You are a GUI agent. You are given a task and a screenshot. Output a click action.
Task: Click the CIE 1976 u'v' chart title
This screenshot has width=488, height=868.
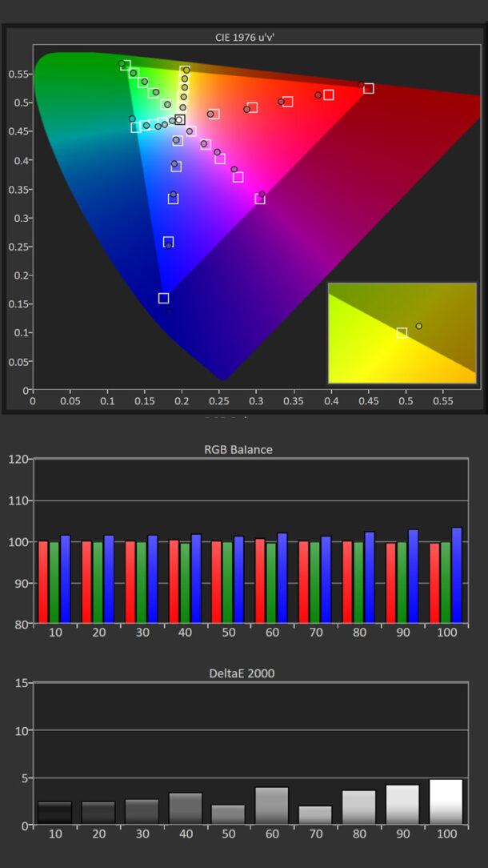pyautogui.click(x=245, y=37)
